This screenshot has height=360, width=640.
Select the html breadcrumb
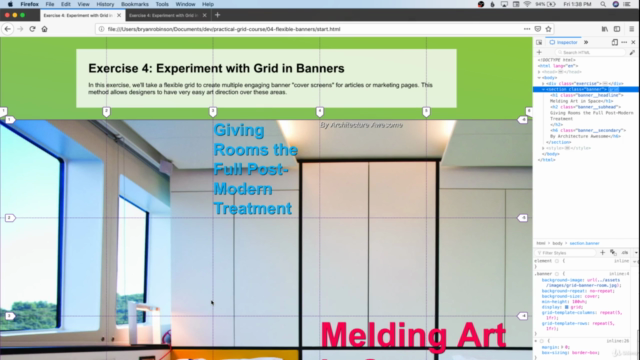point(541,243)
